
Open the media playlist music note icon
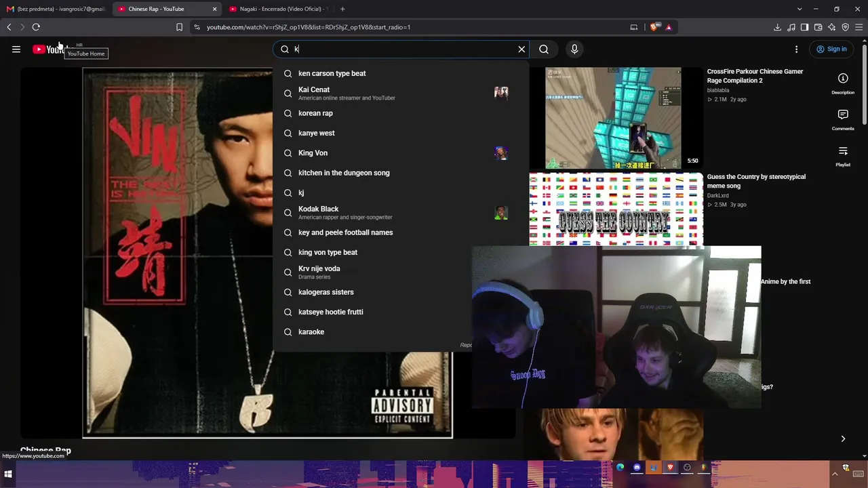tap(791, 27)
